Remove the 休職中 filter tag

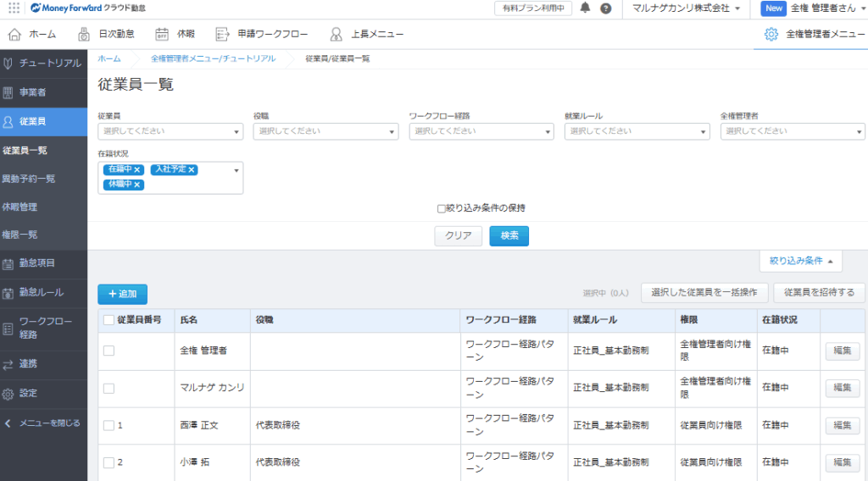[137, 185]
